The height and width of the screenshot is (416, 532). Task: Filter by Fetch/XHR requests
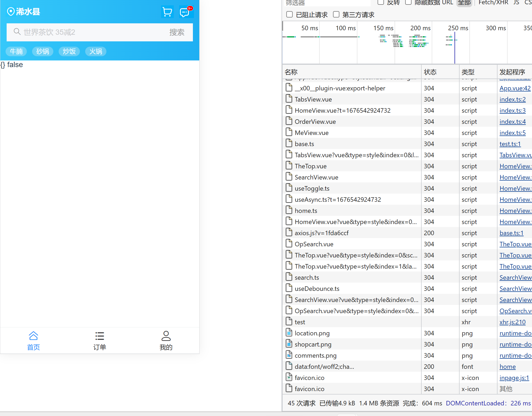click(493, 3)
